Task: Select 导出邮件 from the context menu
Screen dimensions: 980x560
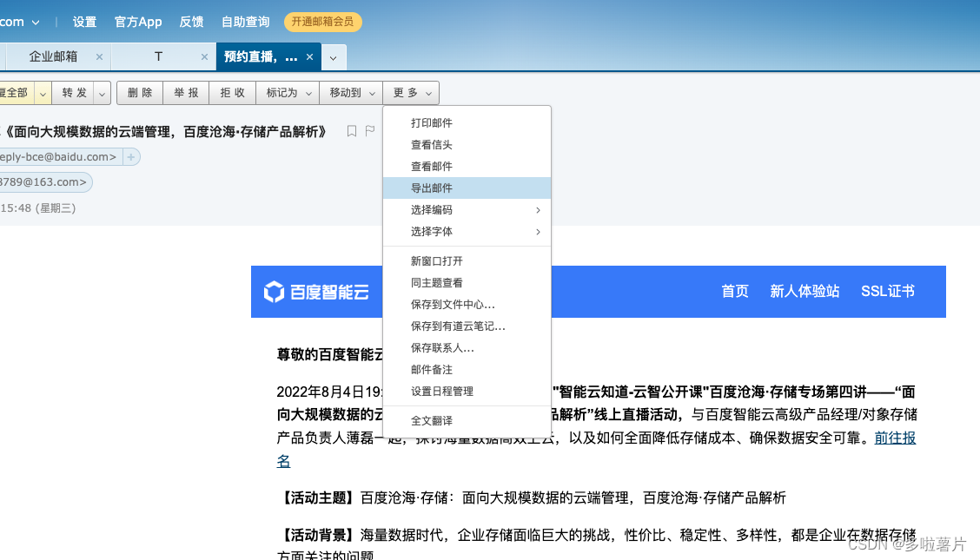Action: [x=432, y=188]
